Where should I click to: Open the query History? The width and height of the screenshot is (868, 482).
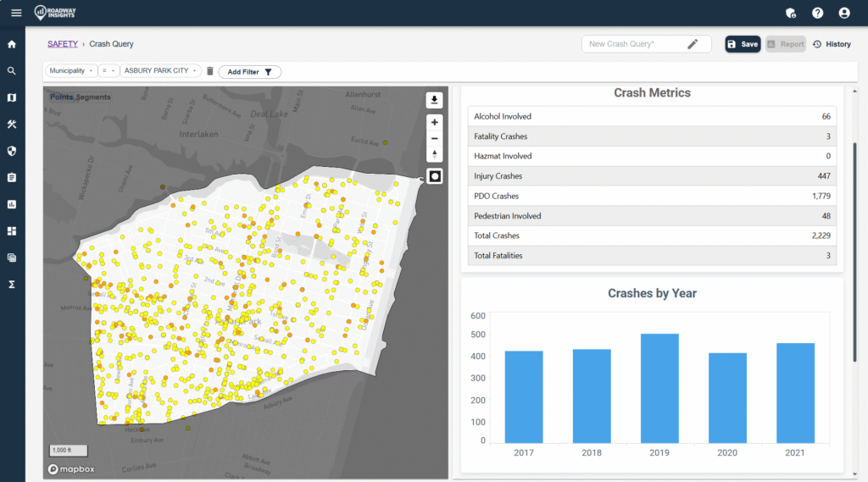pos(832,44)
